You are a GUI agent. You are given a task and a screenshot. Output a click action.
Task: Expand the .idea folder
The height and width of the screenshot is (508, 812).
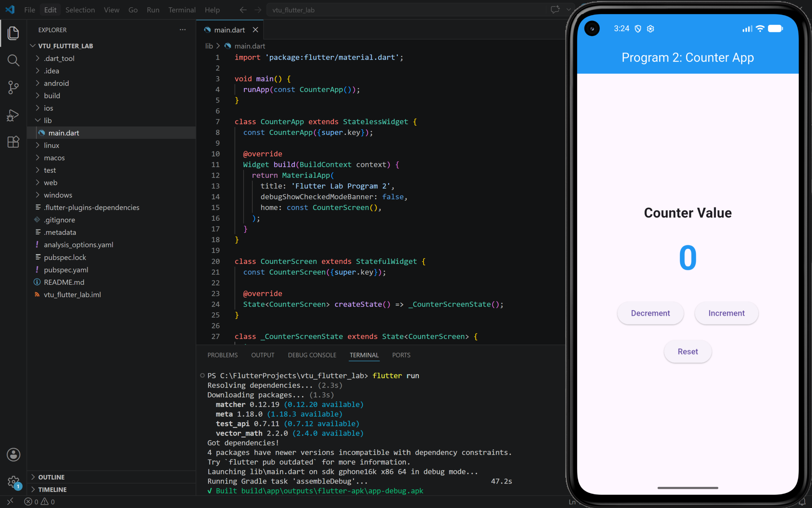37,70
